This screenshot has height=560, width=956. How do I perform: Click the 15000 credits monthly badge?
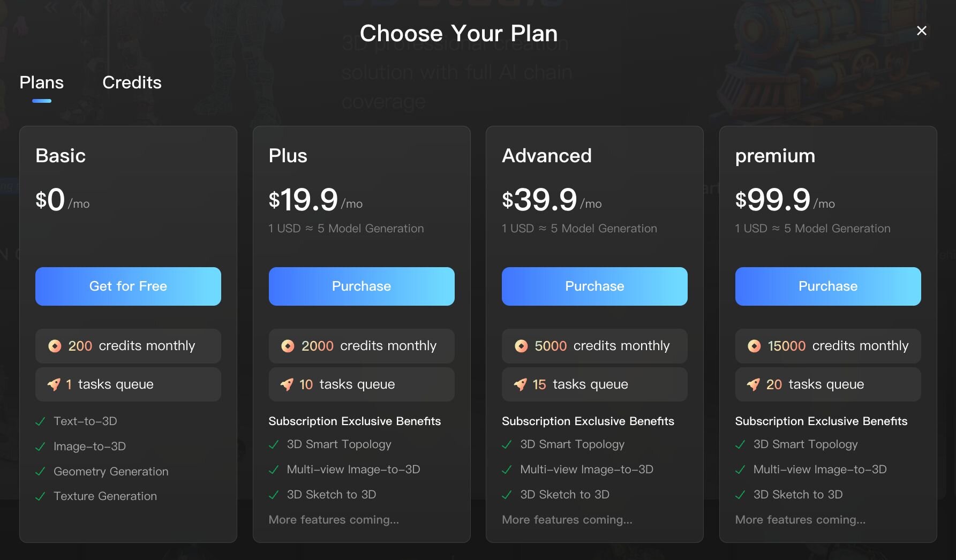(828, 346)
